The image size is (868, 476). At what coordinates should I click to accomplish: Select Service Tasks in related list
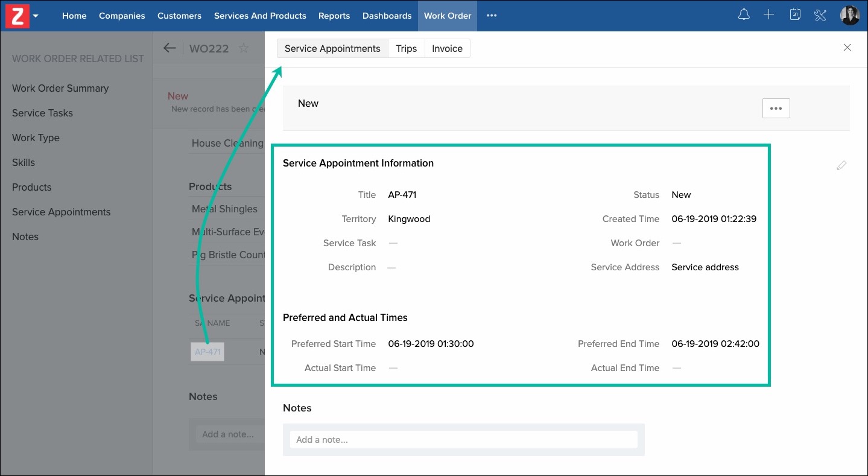[x=42, y=113]
